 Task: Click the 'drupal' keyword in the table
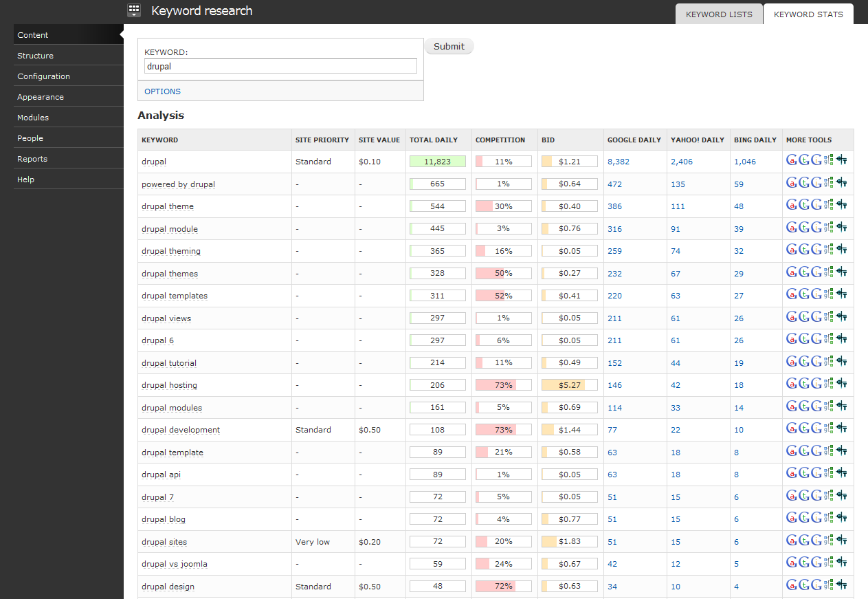click(154, 162)
